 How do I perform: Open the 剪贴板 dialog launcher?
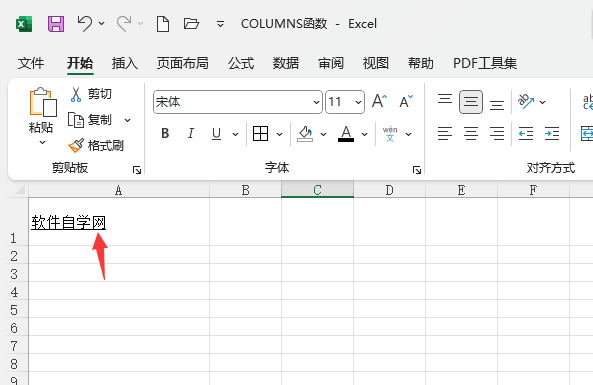point(137,170)
